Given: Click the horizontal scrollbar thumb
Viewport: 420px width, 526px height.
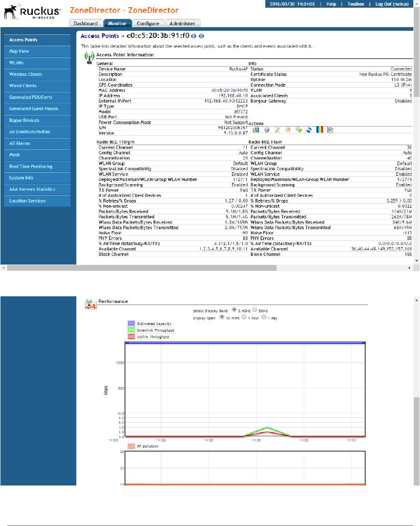Looking at the screenshot, I should click(142, 268).
